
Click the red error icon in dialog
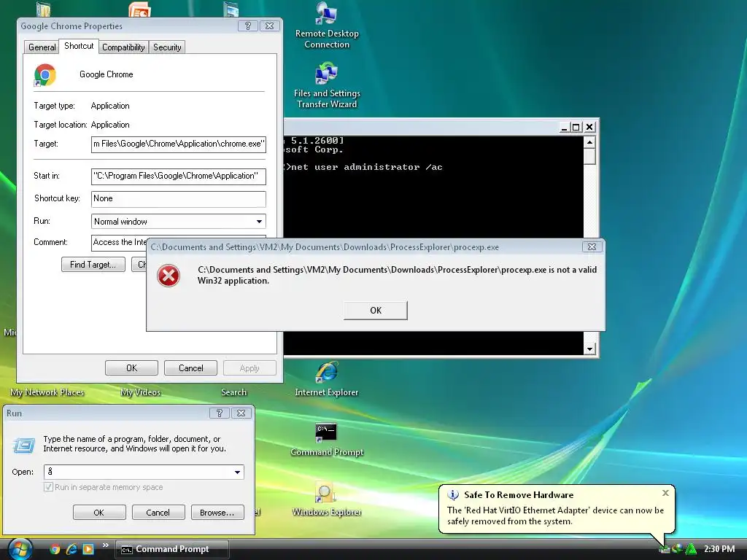point(169,276)
